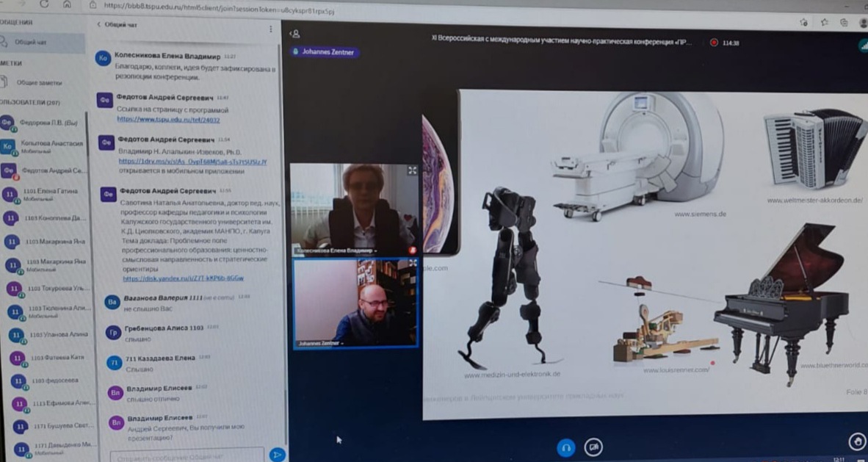Screen dimensions: 868x462
Task: Toggle the share webcam button
Action: click(x=593, y=447)
